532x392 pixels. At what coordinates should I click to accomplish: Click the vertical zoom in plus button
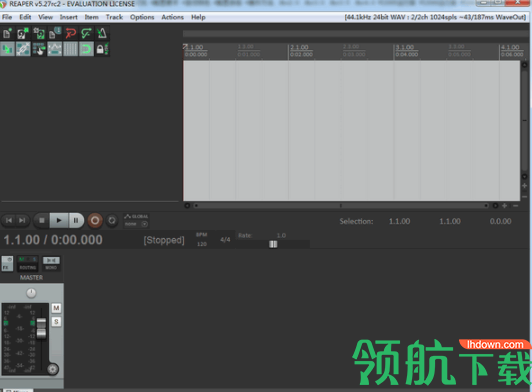(x=525, y=186)
